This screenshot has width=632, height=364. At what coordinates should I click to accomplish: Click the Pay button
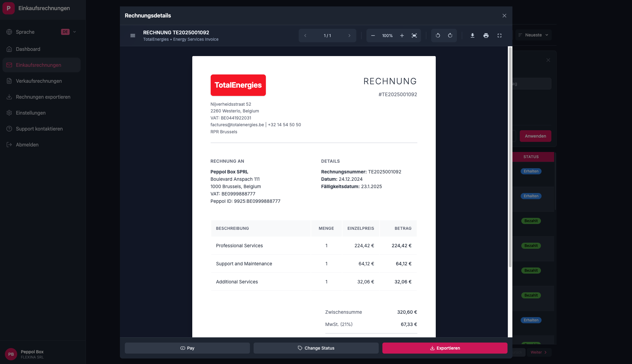(187, 348)
